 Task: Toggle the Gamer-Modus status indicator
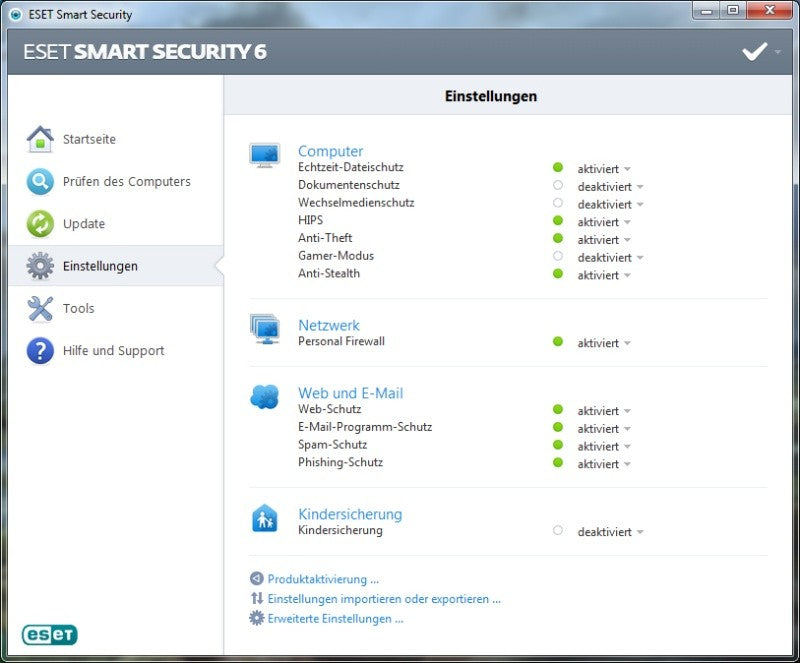click(558, 256)
